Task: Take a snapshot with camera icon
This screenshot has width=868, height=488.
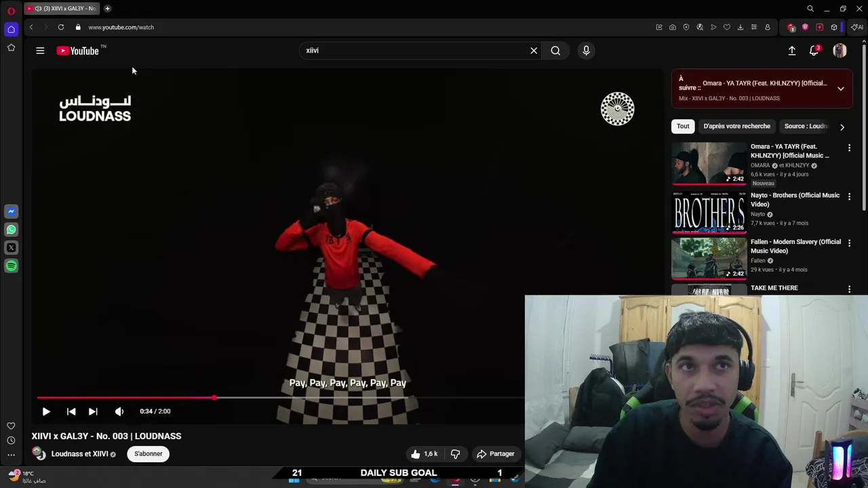Action: [x=673, y=27]
